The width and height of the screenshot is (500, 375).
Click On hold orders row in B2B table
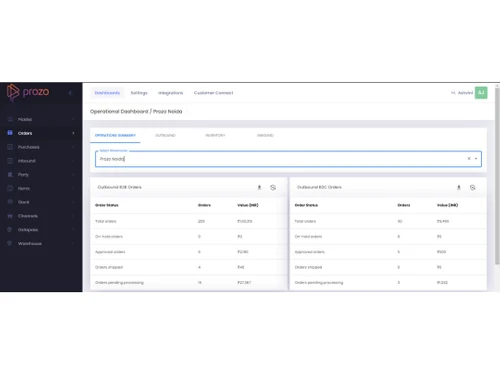click(189, 237)
